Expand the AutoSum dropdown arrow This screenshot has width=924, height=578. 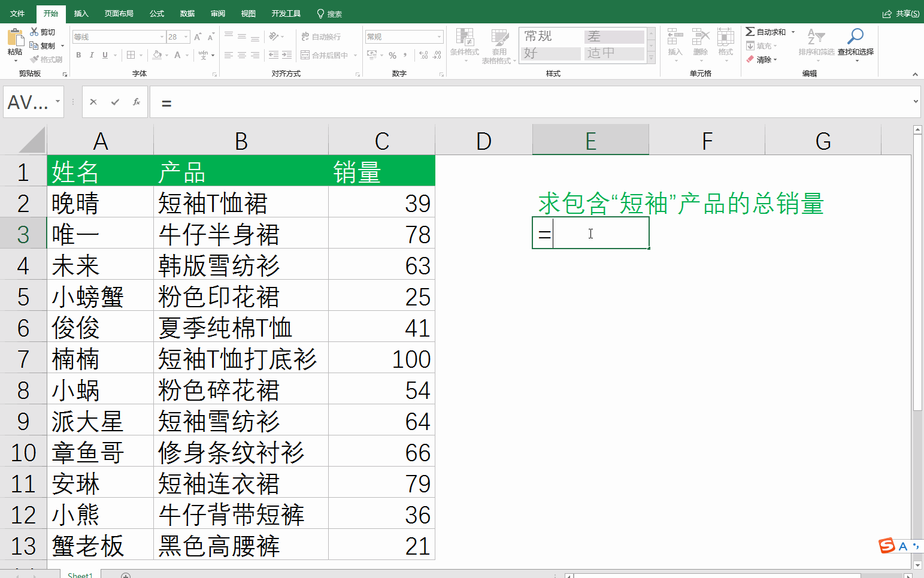pyautogui.click(x=793, y=32)
